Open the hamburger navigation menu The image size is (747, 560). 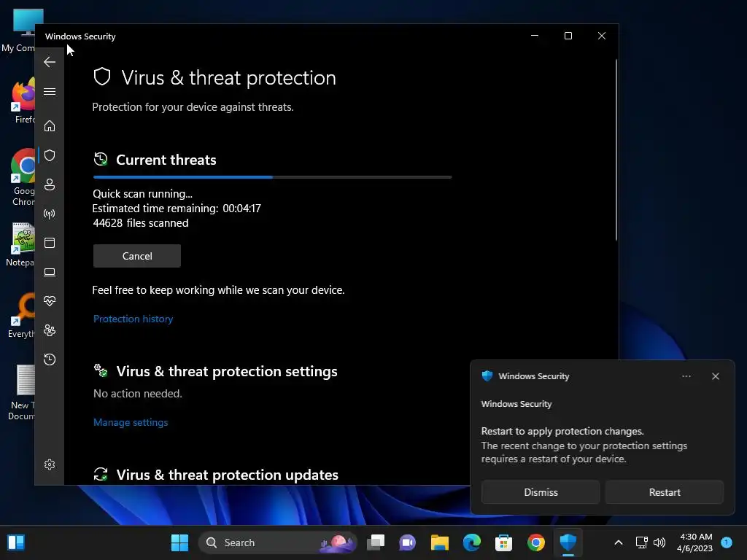coord(50,91)
